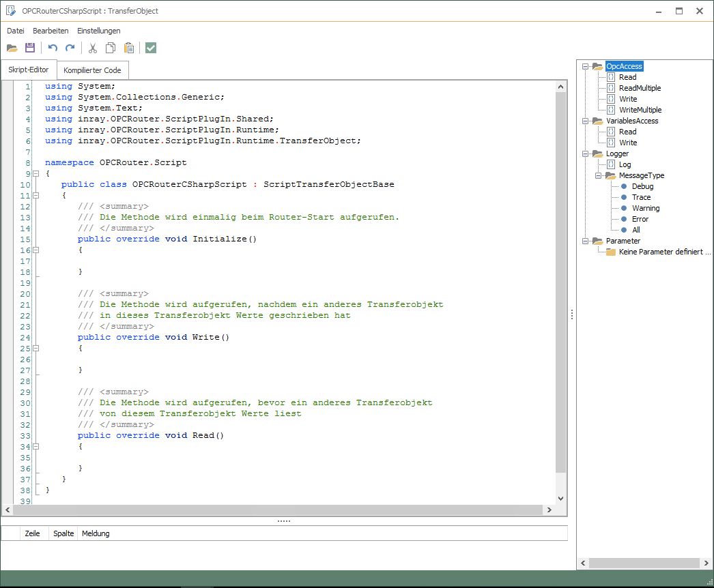Viewport: 714px width, 588px height.
Task: Click the open file folder icon
Action: (x=12, y=48)
